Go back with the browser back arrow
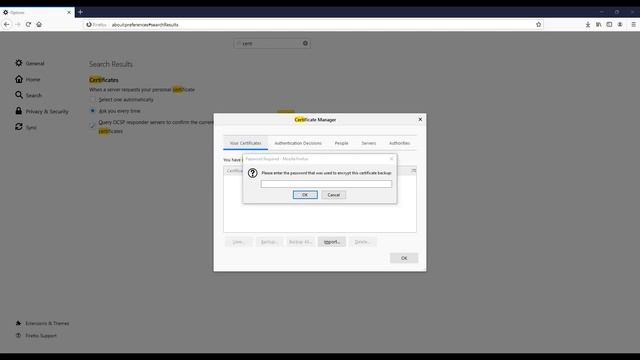640x360 pixels. click(x=7, y=24)
